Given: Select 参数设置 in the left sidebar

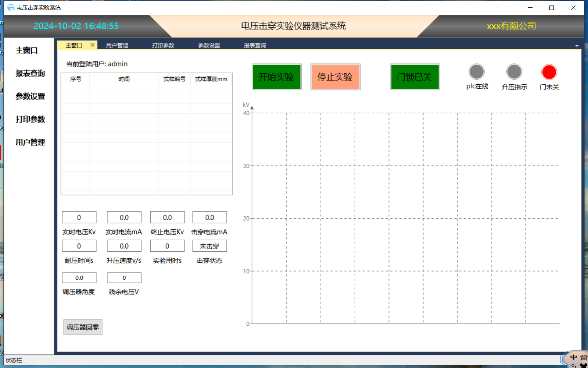Looking at the screenshot, I should (x=30, y=96).
